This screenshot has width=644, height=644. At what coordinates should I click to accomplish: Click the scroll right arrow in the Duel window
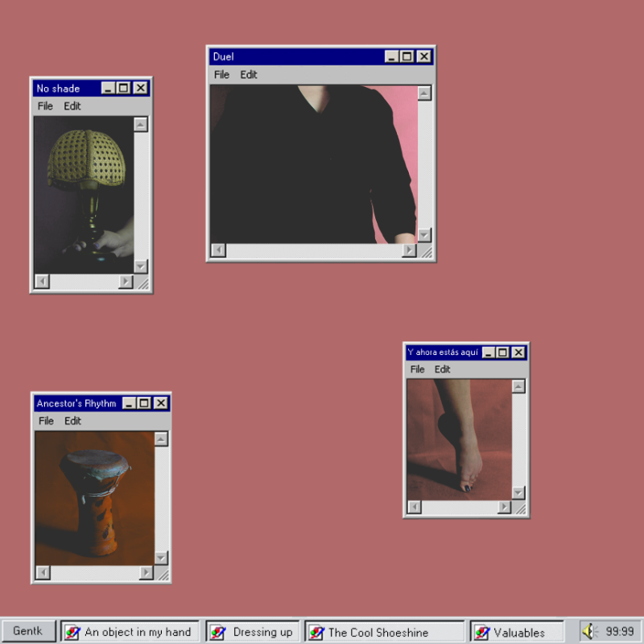click(409, 250)
